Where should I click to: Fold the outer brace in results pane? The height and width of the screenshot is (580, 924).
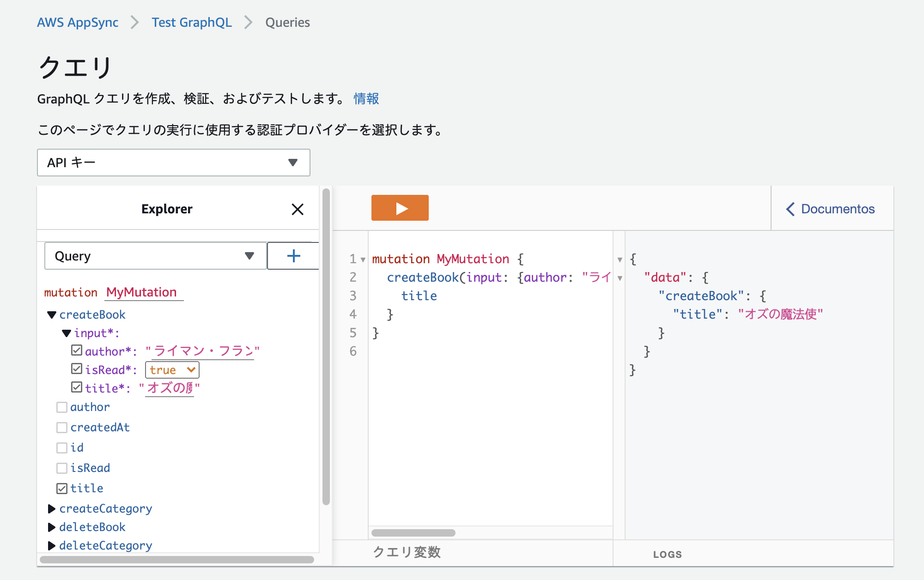tap(620, 260)
